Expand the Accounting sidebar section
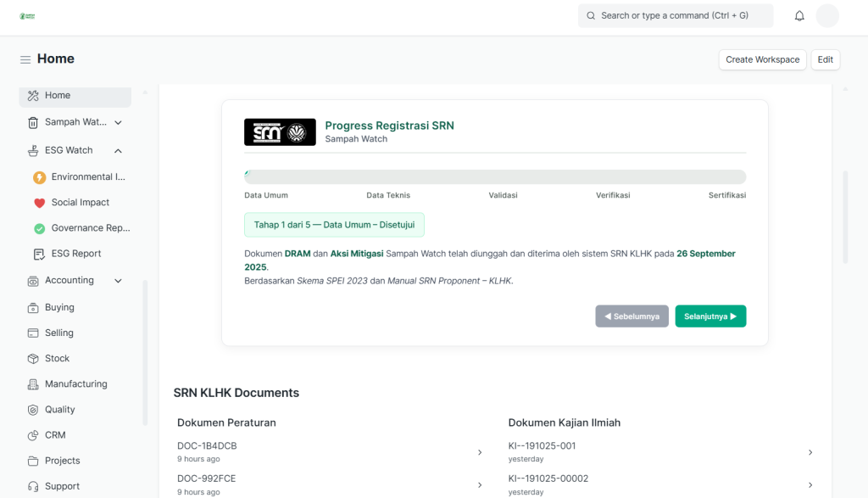 click(x=118, y=281)
